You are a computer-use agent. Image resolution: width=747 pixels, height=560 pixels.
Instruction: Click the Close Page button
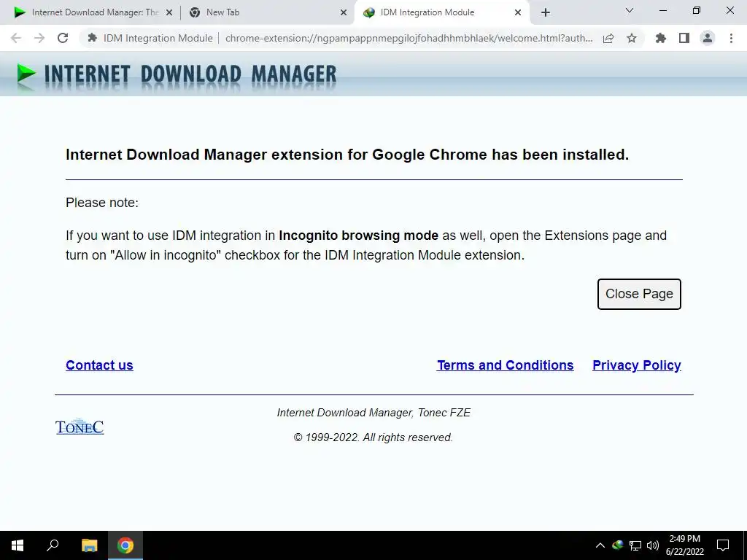coord(639,294)
